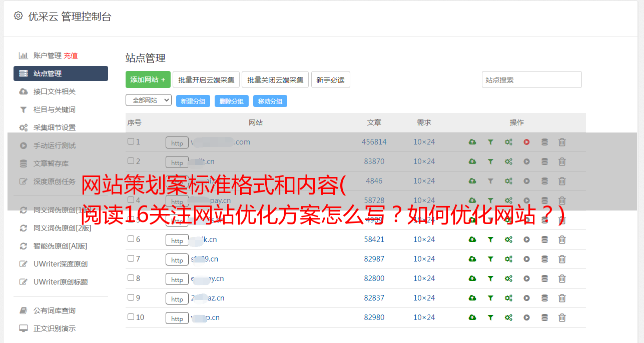Click 批量开启云端采集 button
This screenshot has width=644, height=343.
tap(206, 79)
